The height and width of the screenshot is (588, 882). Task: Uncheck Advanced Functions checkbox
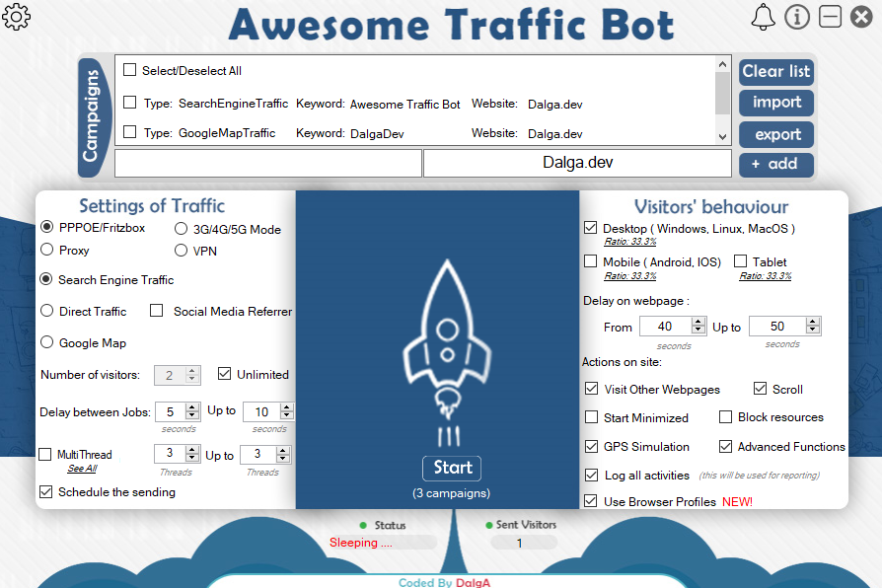(725, 446)
